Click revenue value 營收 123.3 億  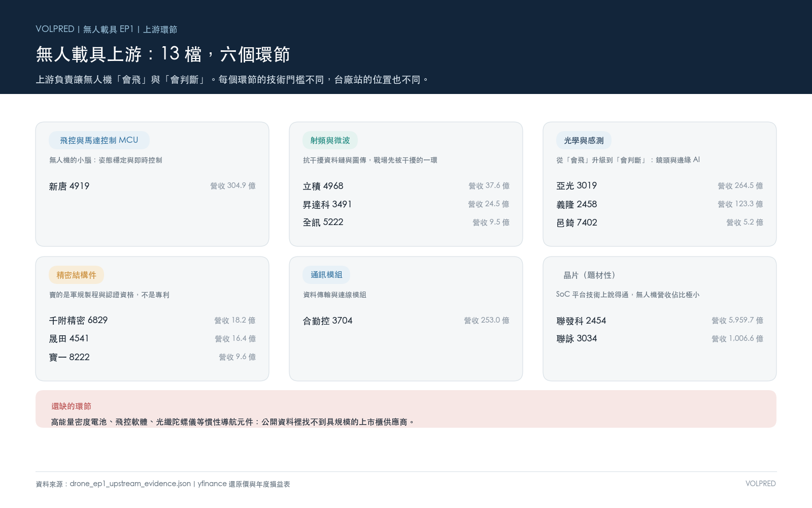coord(740,204)
